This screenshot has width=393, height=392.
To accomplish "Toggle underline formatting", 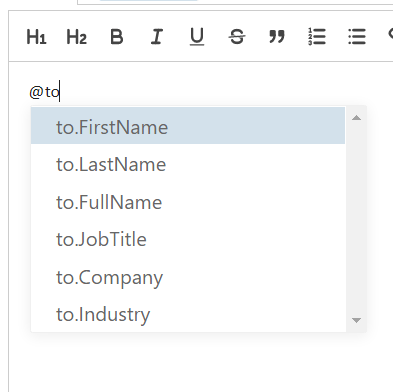I will pos(197,37).
